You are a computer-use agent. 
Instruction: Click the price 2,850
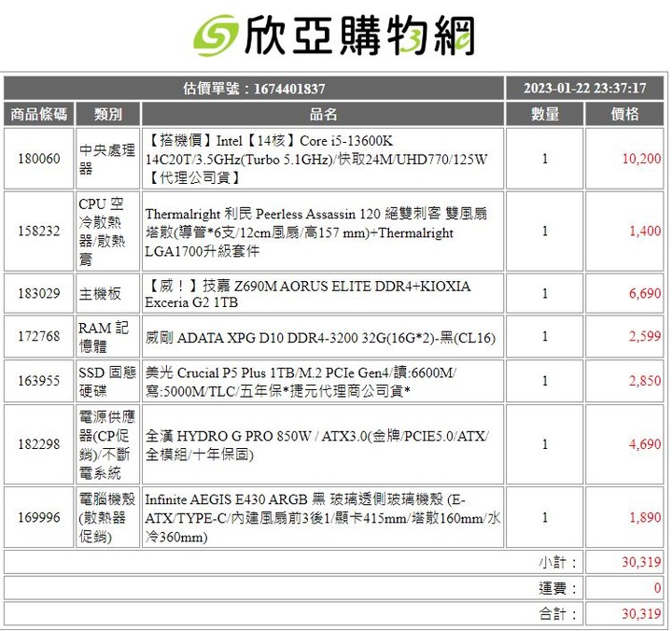[645, 381]
